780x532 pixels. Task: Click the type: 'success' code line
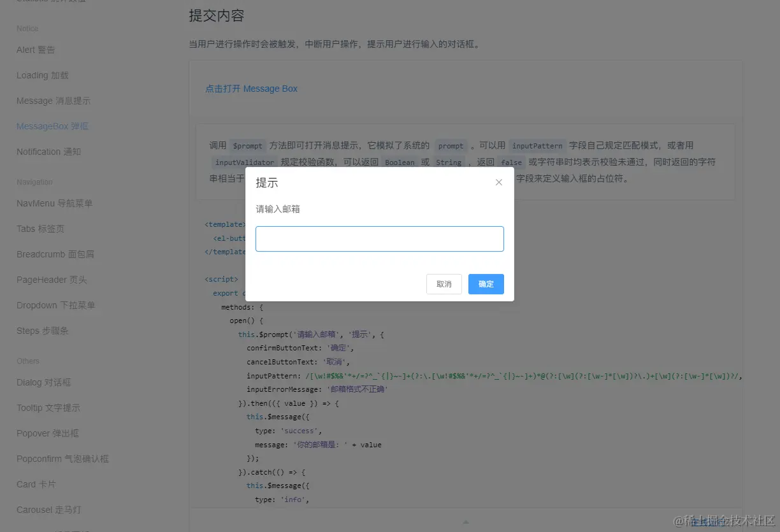289,431
